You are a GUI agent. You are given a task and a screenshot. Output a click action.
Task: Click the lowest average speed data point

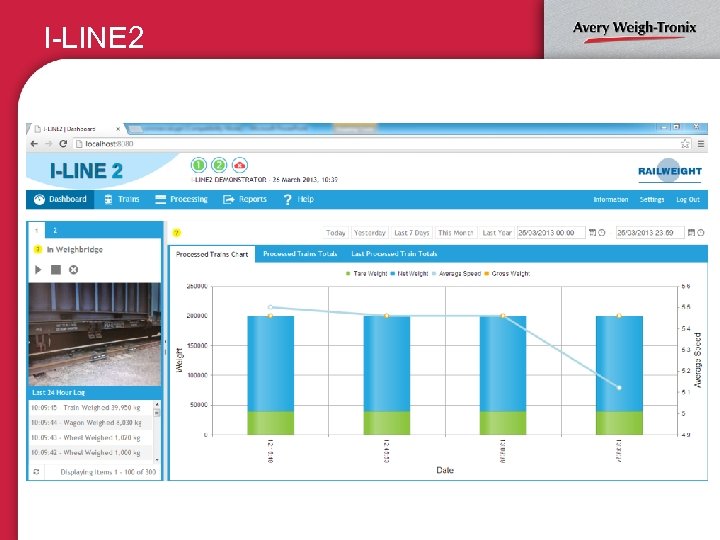[x=619, y=388]
